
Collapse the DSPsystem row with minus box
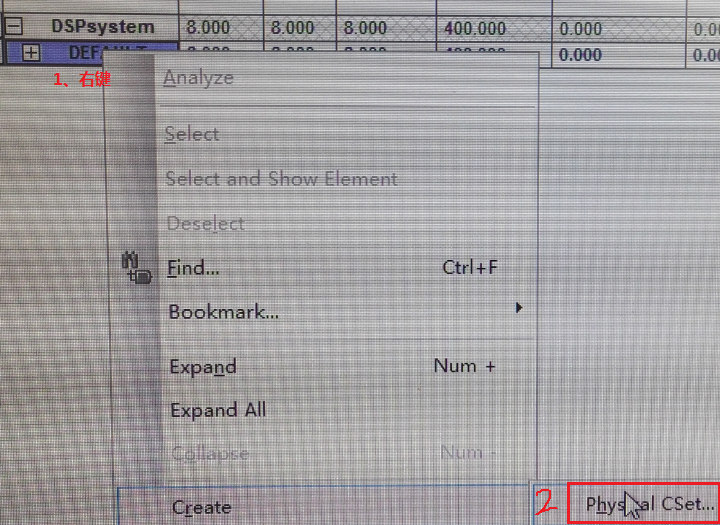click(13, 27)
